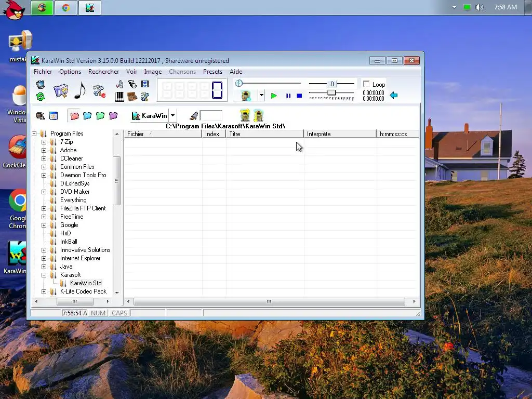The width and height of the screenshot is (532, 399).
Task: Click the calendar window icon
Action: coord(54,116)
